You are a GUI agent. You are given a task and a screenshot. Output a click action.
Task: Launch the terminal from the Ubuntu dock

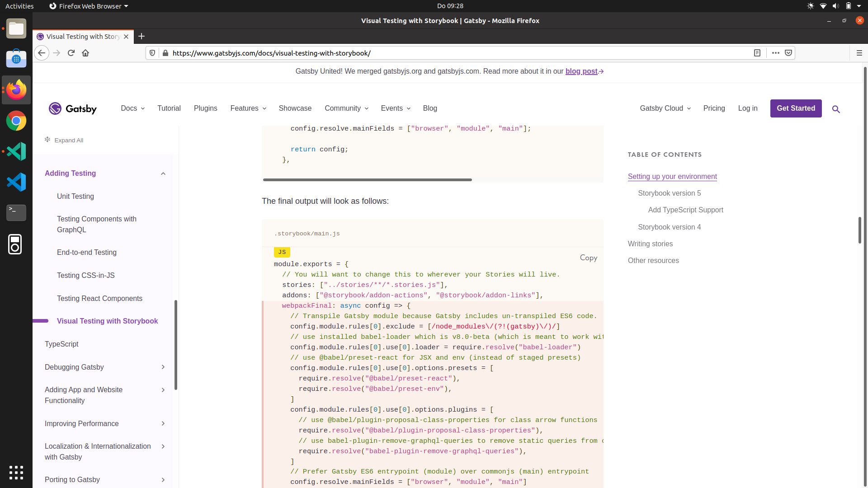coord(16,212)
